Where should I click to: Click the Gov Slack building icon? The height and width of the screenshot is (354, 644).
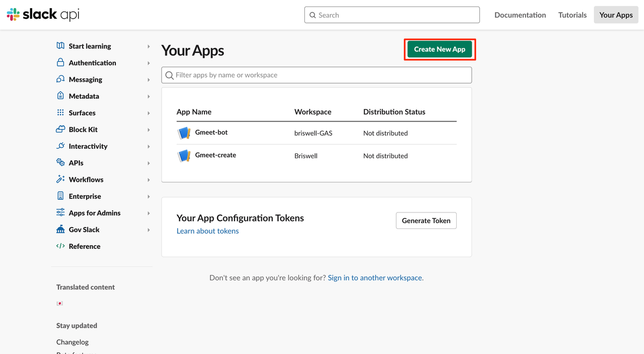coord(60,229)
